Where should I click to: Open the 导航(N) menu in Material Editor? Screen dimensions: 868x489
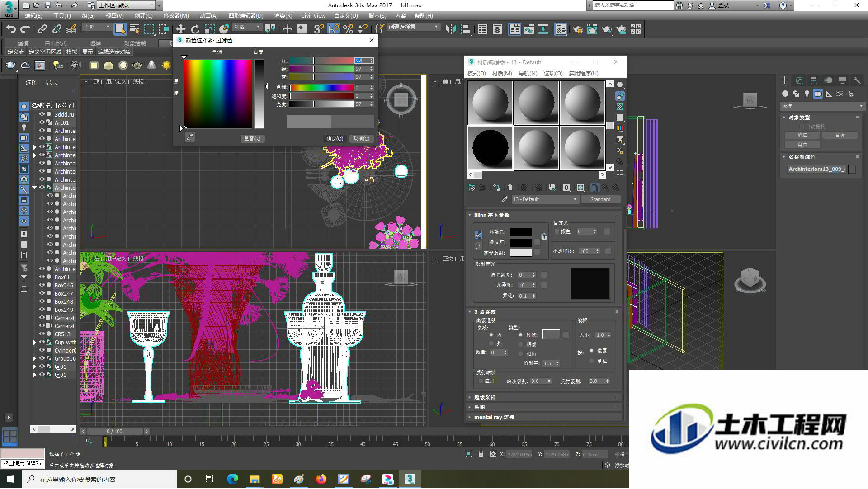pyautogui.click(x=528, y=74)
